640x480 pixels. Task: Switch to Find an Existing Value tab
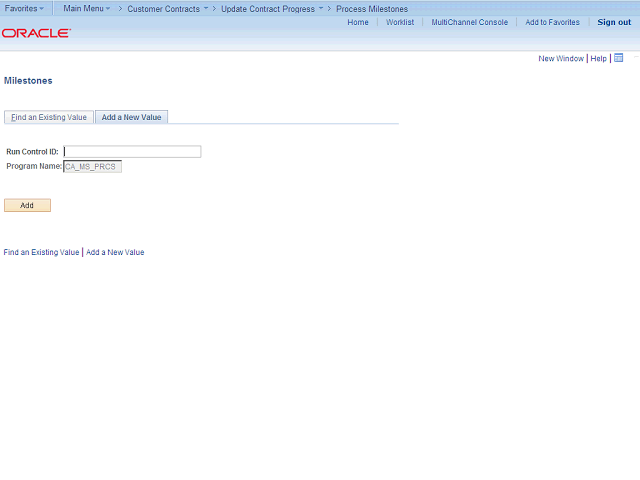49,117
